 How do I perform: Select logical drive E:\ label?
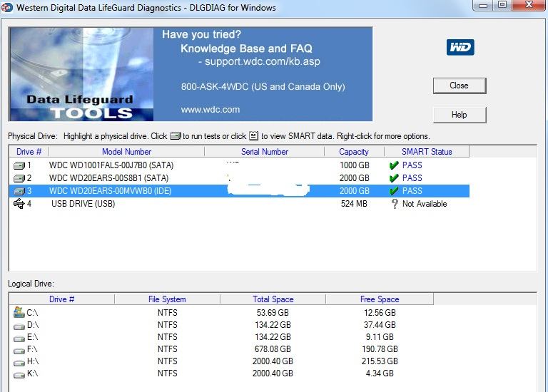[x=33, y=337]
